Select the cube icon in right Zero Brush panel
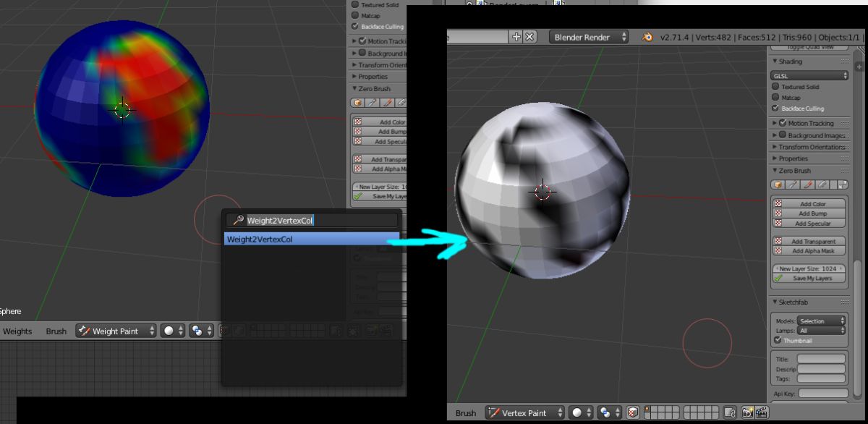Screen dimensions: 868x424 779,185
